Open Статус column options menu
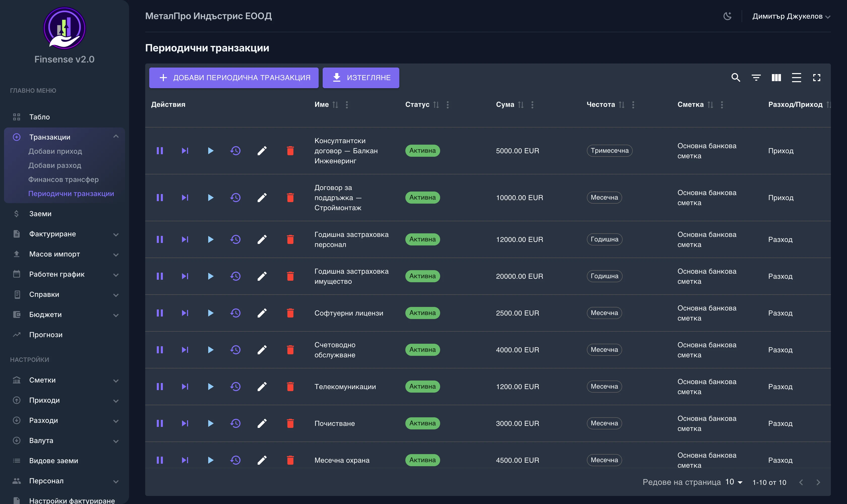 448,105
